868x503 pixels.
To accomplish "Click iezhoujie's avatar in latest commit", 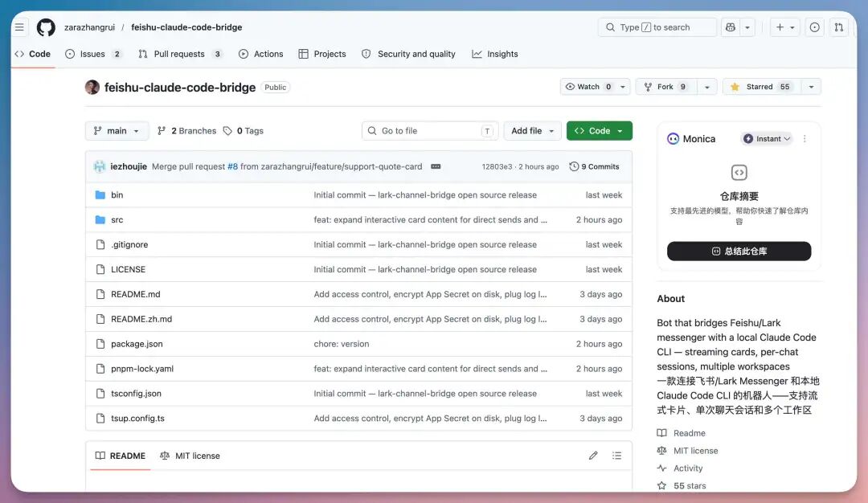I will pyautogui.click(x=100, y=166).
